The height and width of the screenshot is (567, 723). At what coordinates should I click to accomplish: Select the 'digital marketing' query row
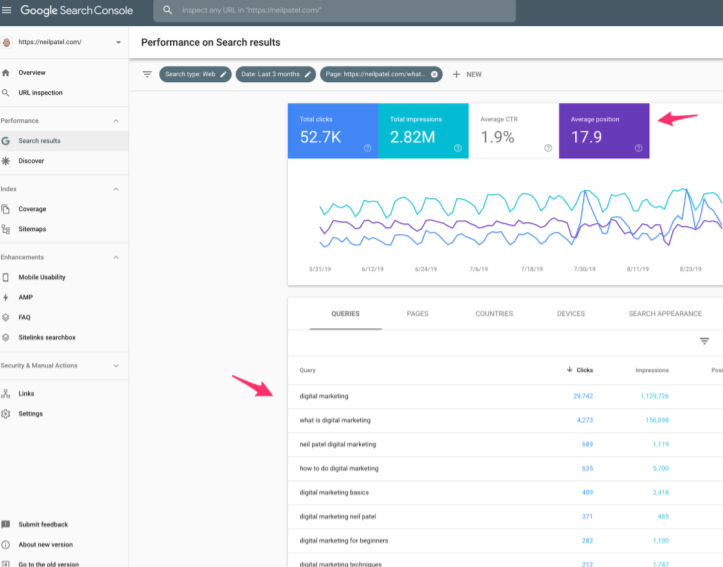coord(505,396)
